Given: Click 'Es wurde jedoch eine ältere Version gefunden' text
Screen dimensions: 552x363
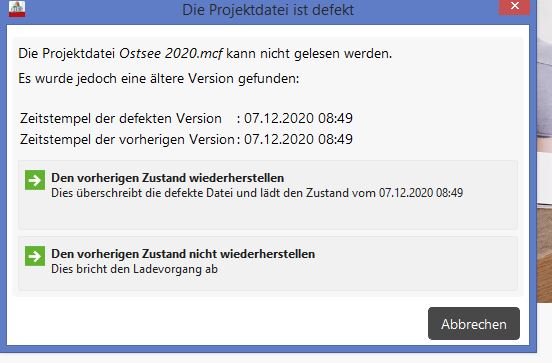Looking at the screenshot, I should pyautogui.click(x=159, y=79).
